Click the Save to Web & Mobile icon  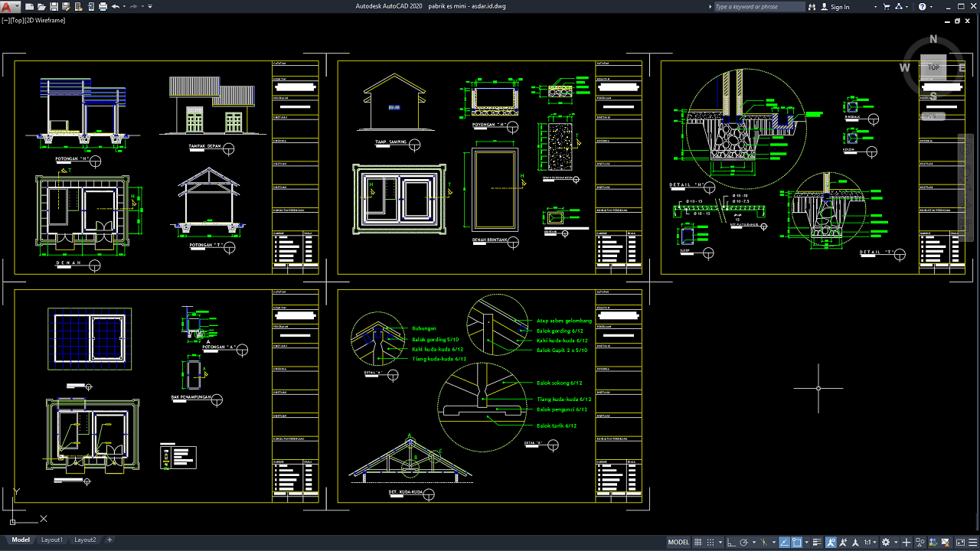tap(91, 6)
